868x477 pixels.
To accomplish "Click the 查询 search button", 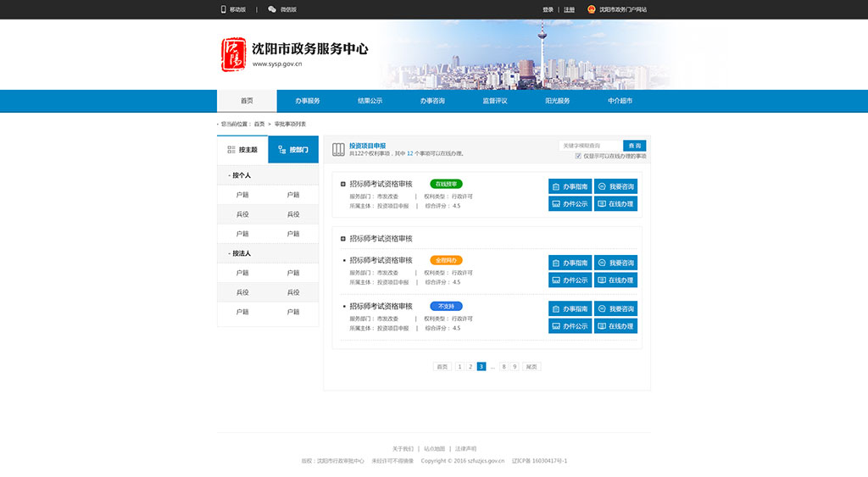I will click(634, 146).
